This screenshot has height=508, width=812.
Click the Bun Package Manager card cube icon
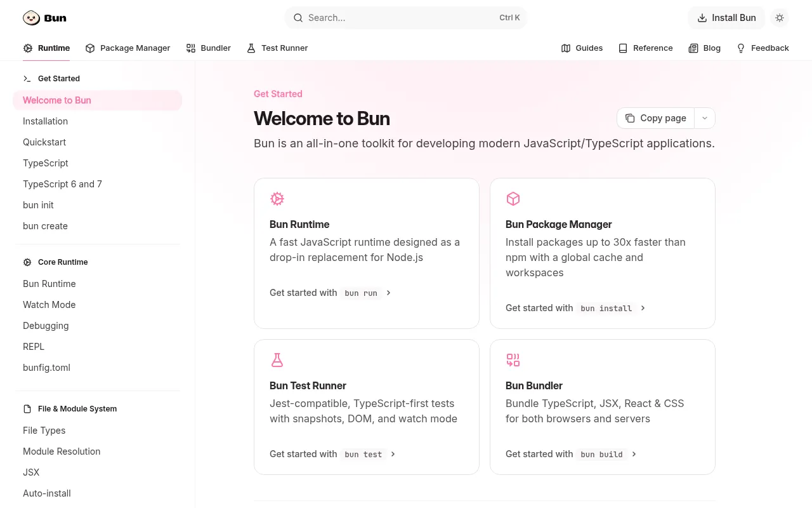[x=513, y=199]
